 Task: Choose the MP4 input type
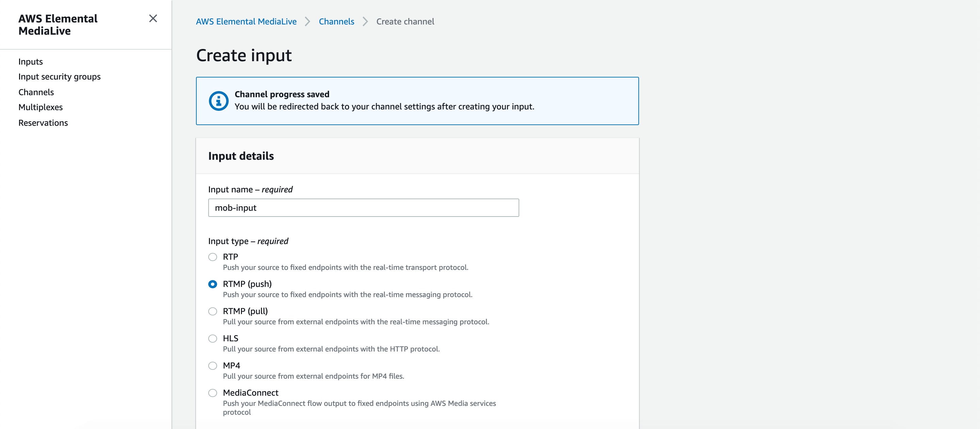tap(213, 366)
